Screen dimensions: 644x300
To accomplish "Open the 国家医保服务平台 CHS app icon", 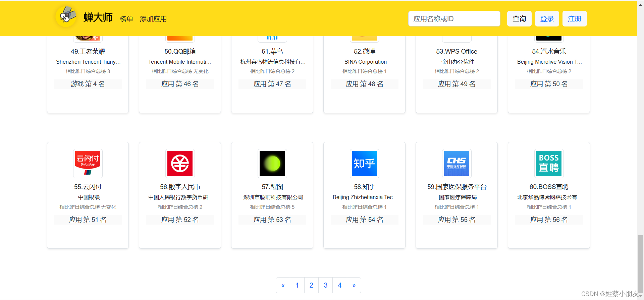I will pos(457,164).
